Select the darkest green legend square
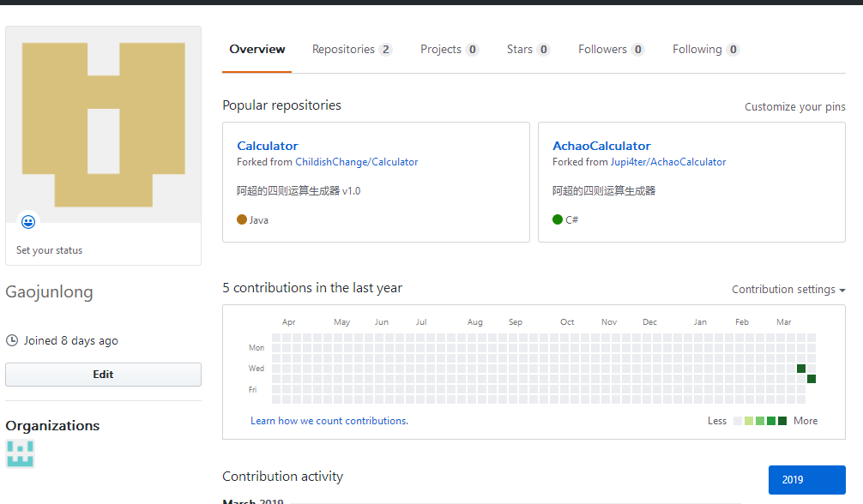 [x=782, y=421]
